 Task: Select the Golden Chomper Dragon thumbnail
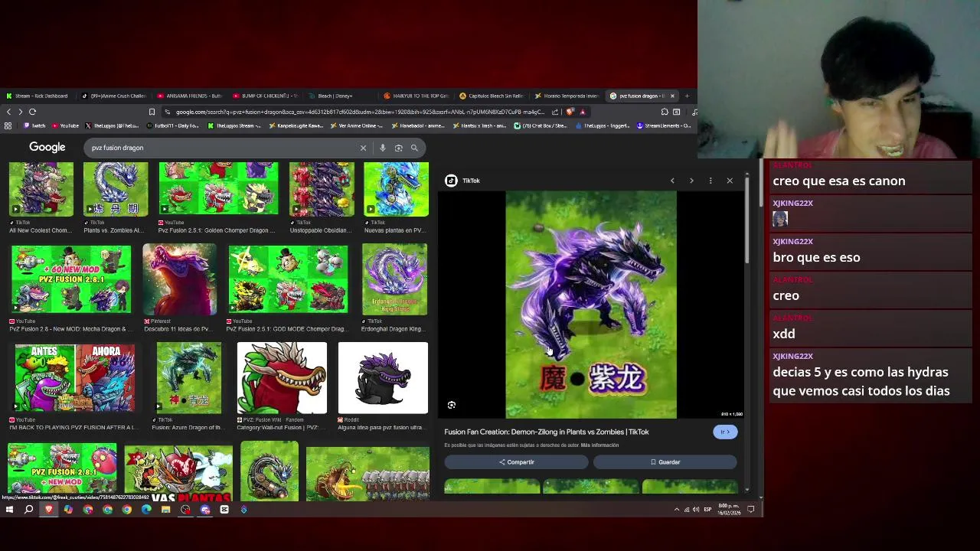(x=219, y=189)
